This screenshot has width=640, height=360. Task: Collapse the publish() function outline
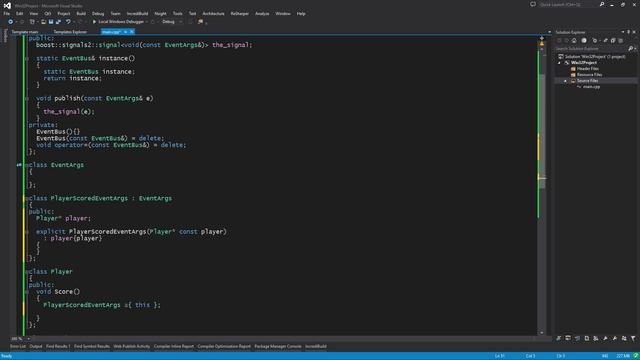pos(27,98)
